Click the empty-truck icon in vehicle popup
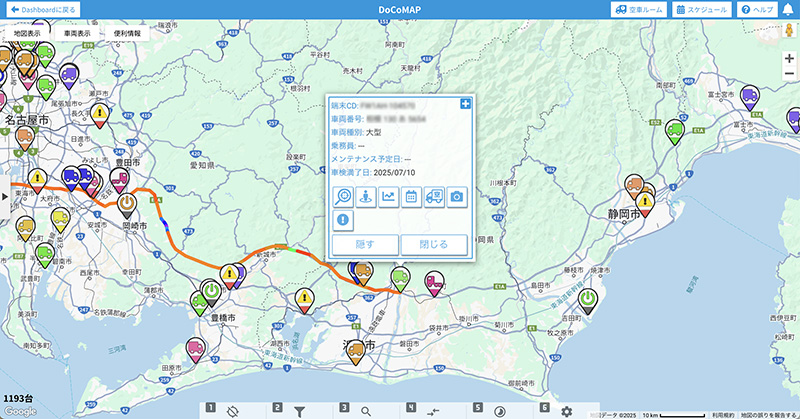The height and width of the screenshot is (419, 800). 434,197
